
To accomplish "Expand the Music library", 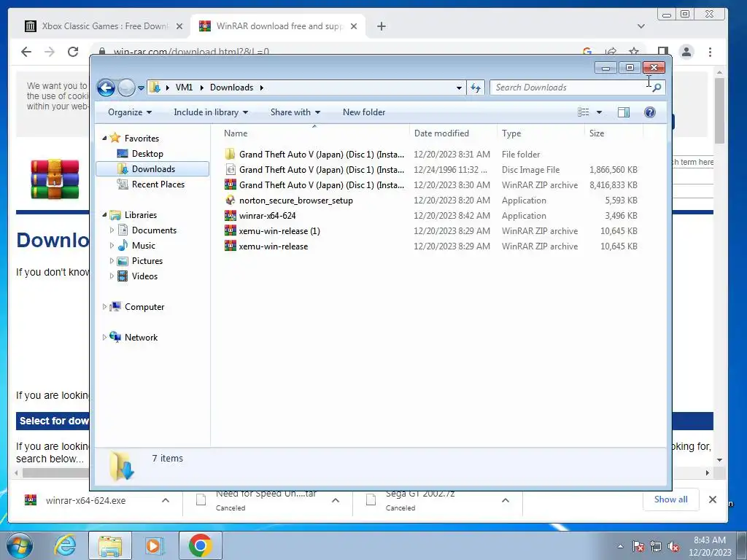I will pyautogui.click(x=112, y=246).
